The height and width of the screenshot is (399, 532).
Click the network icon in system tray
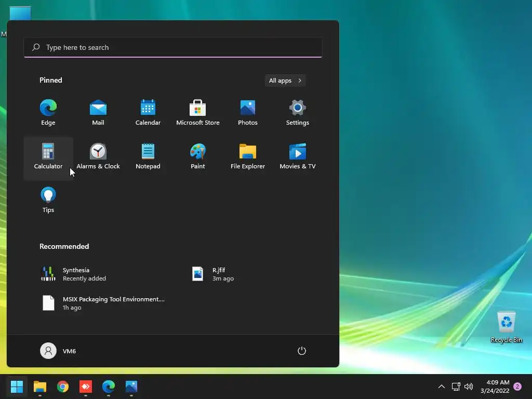(x=456, y=387)
